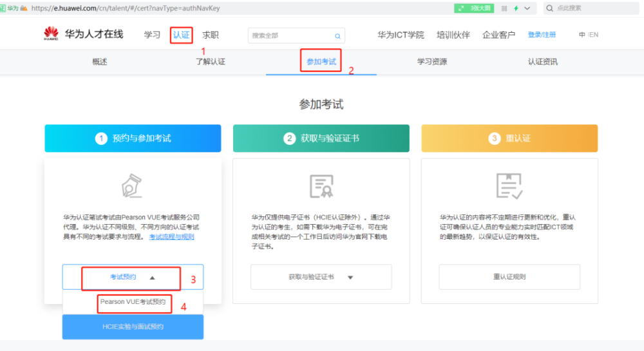Switch language to EN
The height and width of the screenshot is (351, 644).
click(x=594, y=35)
